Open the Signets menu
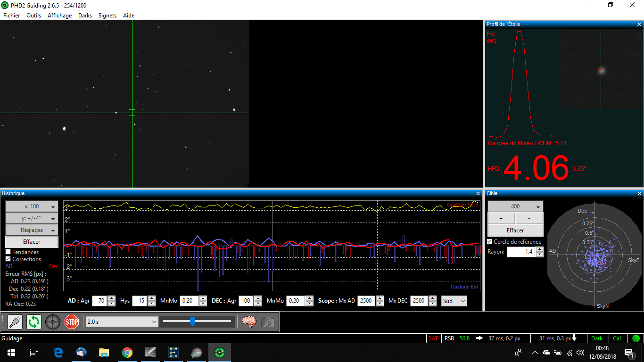 click(x=107, y=16)
